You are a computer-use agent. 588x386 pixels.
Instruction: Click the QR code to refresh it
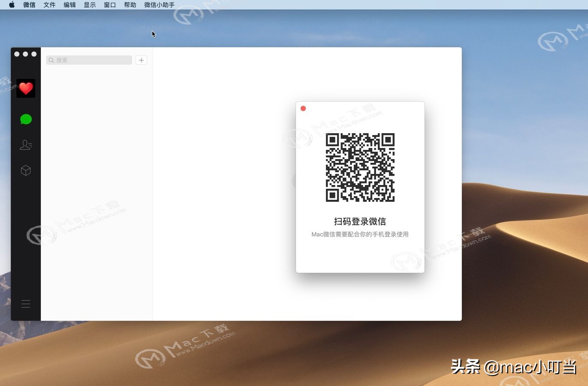360,168
